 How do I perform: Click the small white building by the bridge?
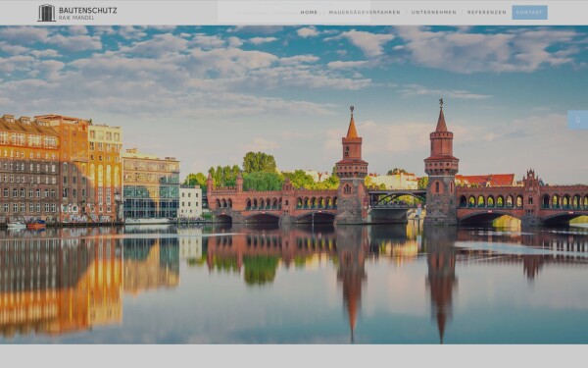190,202
